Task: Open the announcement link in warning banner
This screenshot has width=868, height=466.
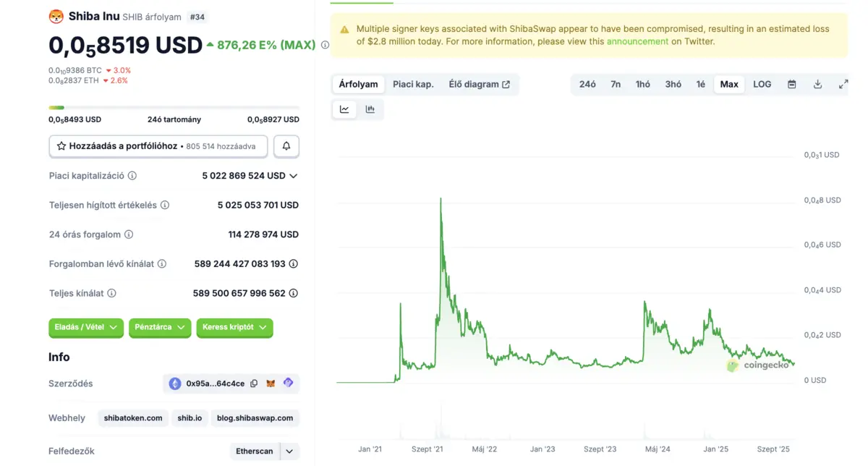Action: click(637, 41)
